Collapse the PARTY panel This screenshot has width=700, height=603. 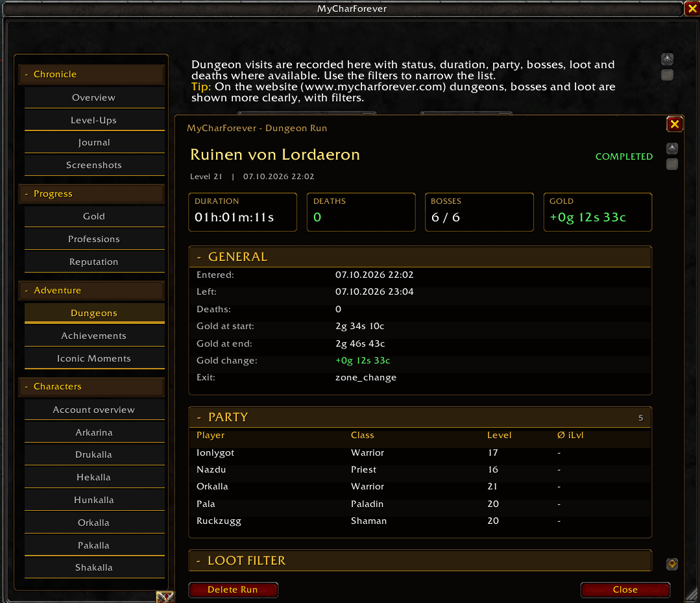pos(420,417)
